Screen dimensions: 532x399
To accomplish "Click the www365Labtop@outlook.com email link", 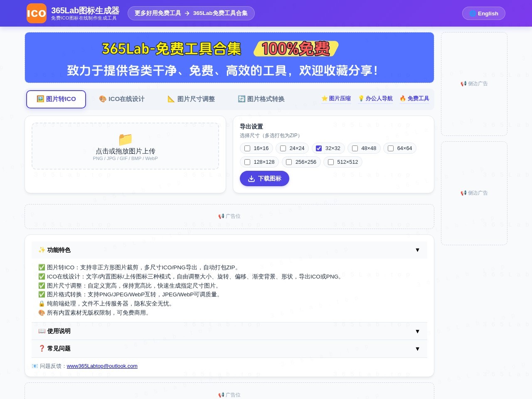I will pos(102,366).
